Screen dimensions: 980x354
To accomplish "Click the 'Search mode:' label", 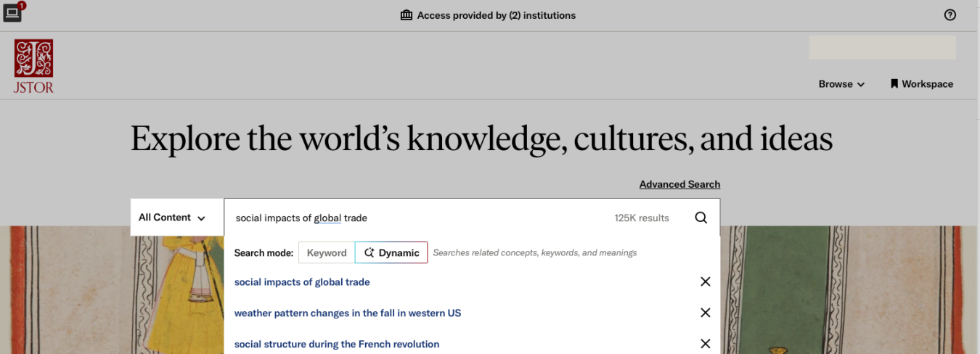I will (x=264, y=252).
